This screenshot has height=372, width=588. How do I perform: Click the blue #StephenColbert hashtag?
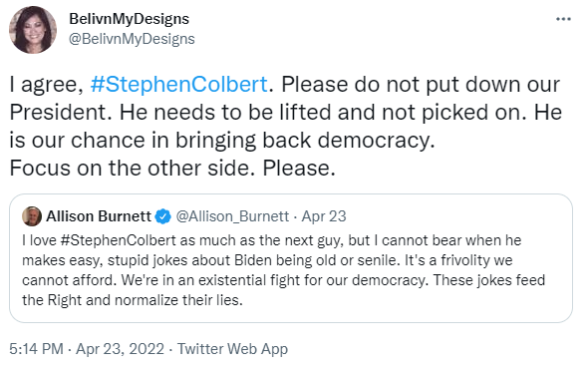178,84
